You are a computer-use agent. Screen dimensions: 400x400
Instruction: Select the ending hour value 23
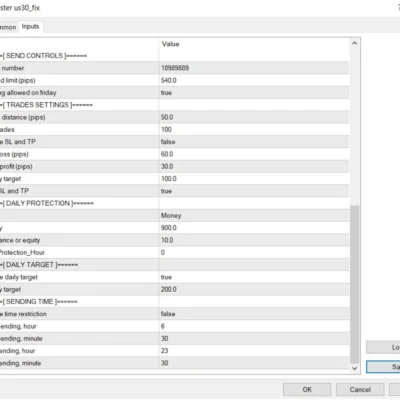(x=164, y=351)
